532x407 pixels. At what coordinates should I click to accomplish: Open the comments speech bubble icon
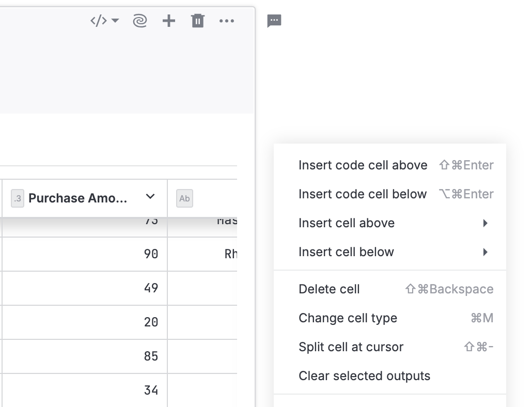point(274,21)
